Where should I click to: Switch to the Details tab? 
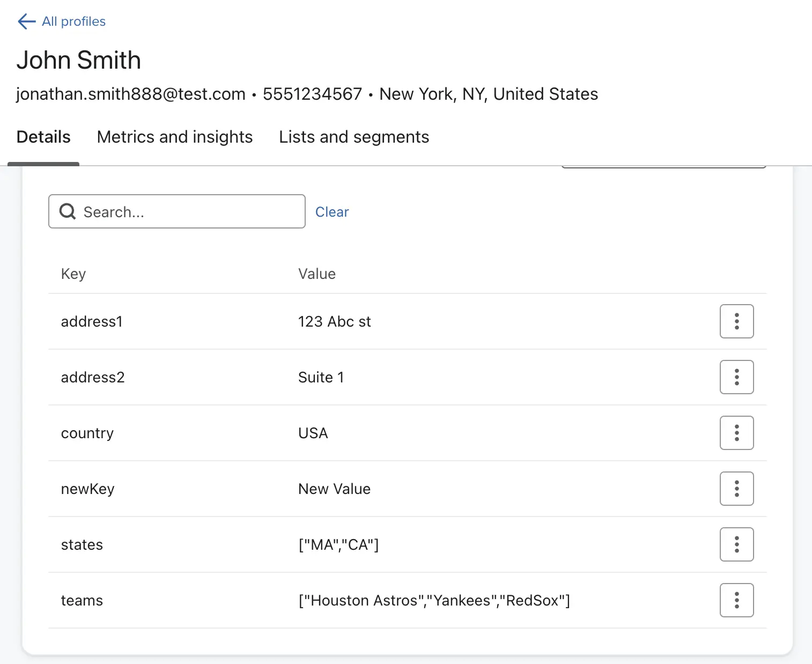43,137
